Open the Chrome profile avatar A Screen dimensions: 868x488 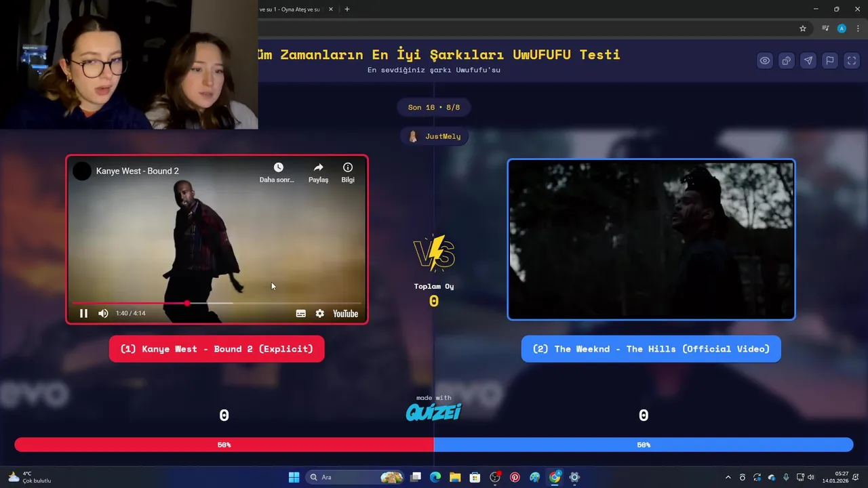842,28
